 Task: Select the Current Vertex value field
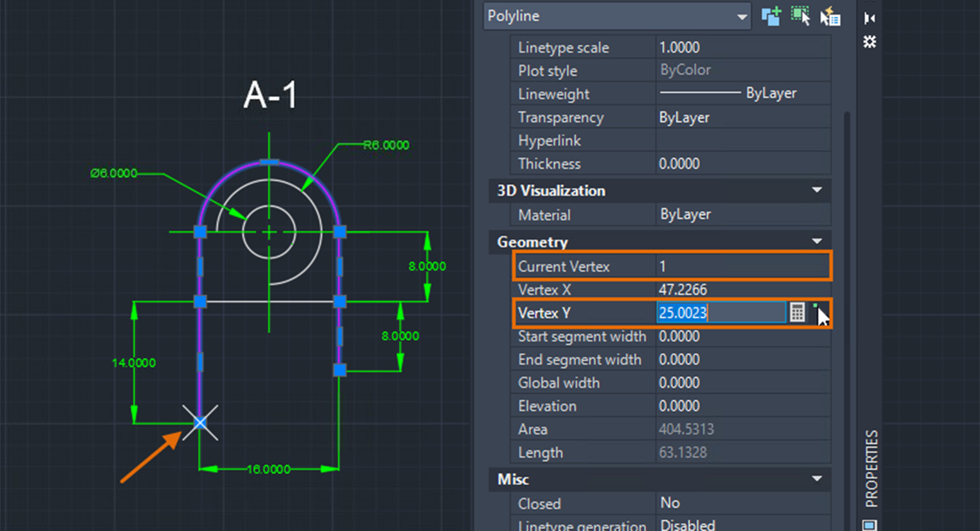pyautogui.click(x=743, y=266)
